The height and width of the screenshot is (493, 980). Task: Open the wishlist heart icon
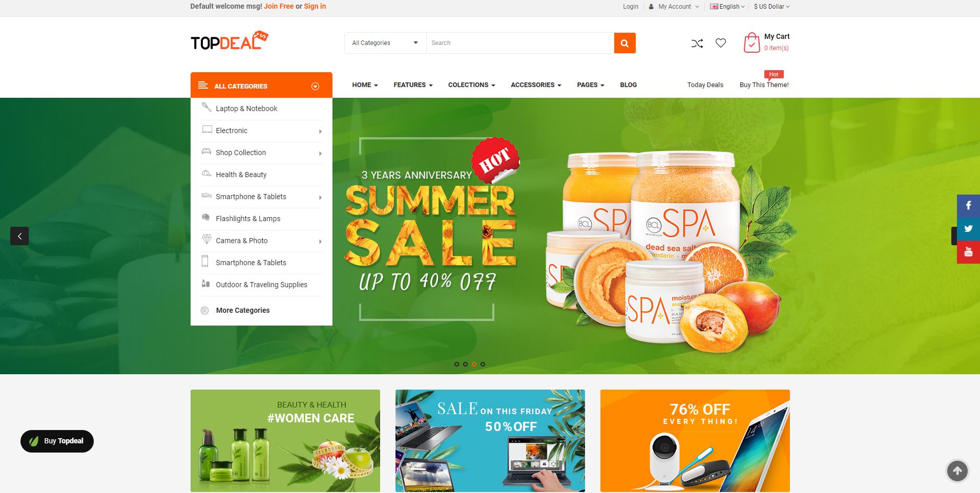pyautogui.click(x=721, y=43)
